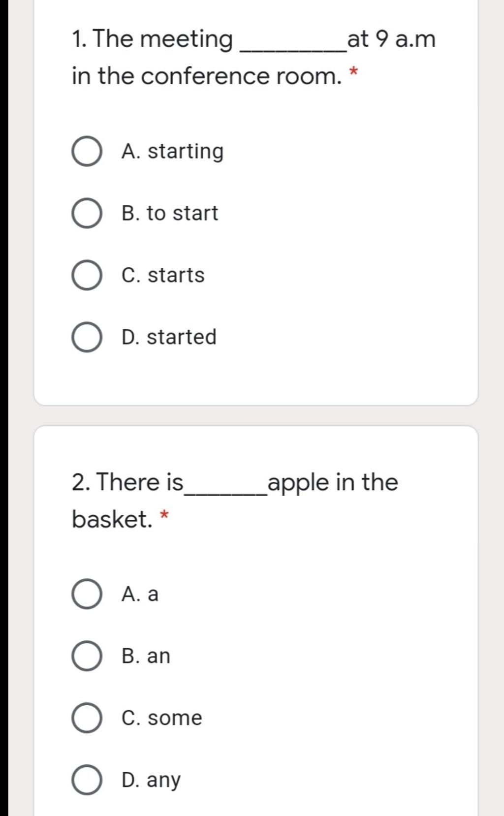Click the 'A. a' answer text

coord(140,594)
